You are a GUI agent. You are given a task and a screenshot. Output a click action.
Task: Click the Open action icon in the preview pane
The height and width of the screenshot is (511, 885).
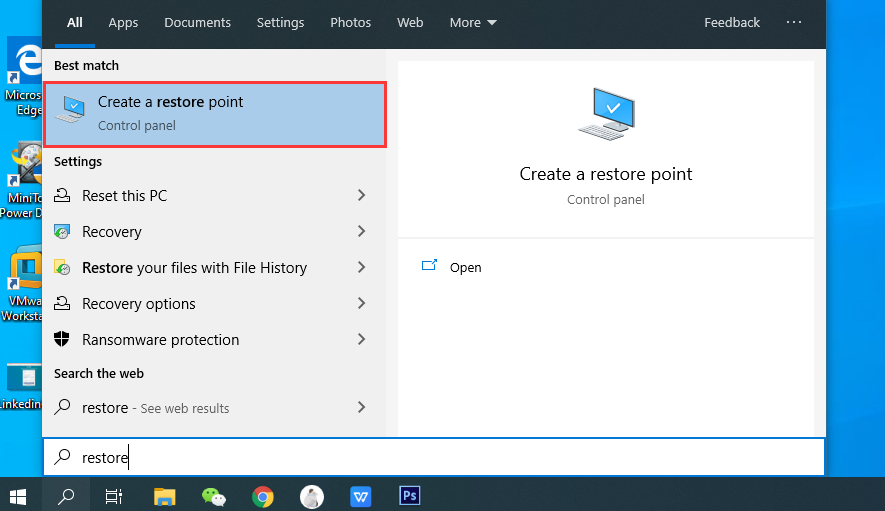pyautogui.click(x=430, y=265)
